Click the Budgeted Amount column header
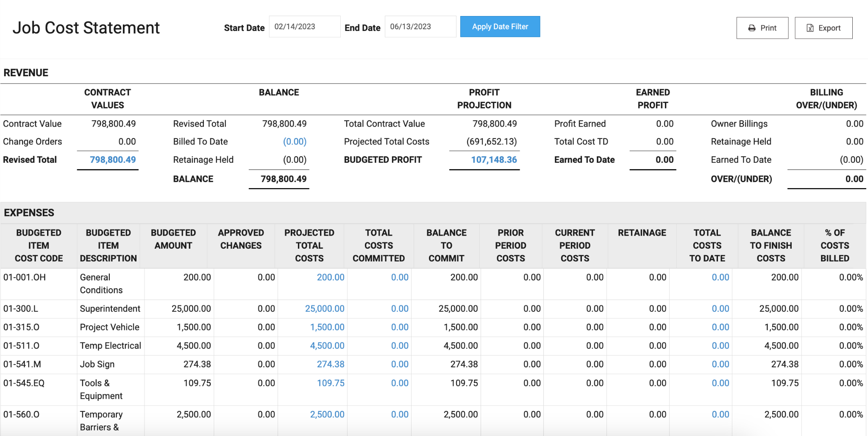The height and width of the screenshot is (436, 868). tap(173, 239)
